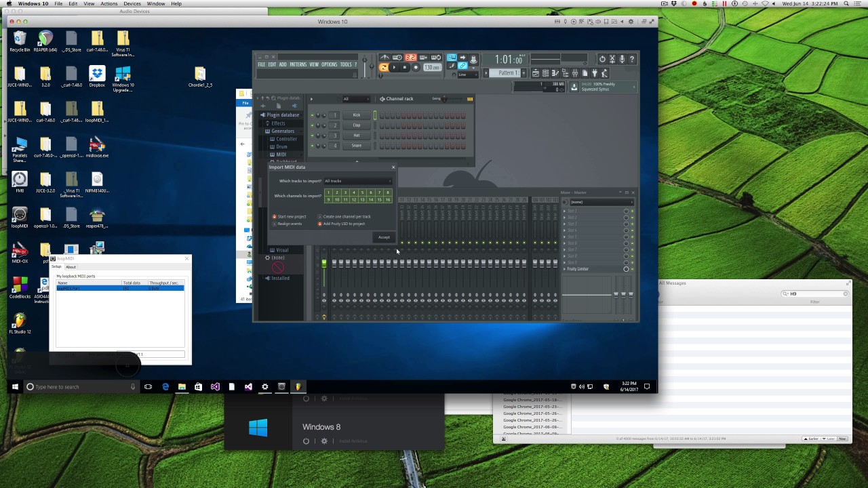Click the plug icon in FL toolbar
The height and width of the screenshot is (488, 868).
click(x=594, y=73)
